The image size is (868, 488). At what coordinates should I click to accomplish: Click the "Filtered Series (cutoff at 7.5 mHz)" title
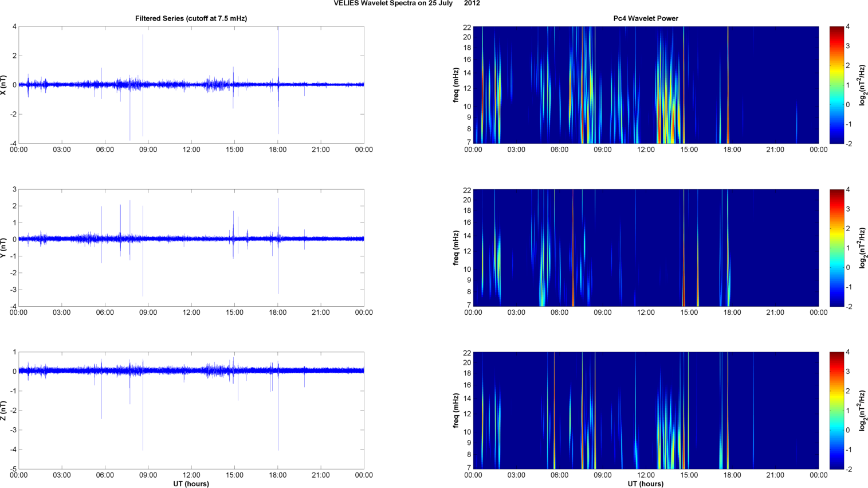coord(191,18)
